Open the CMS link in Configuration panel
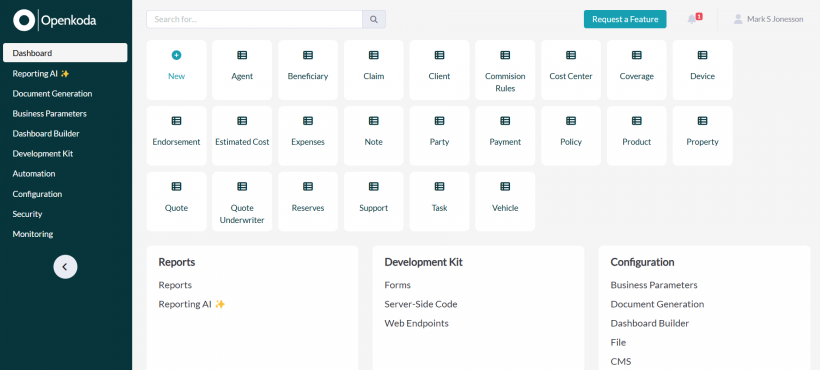This screenshot has height=370, width=820. pos(621,361)
